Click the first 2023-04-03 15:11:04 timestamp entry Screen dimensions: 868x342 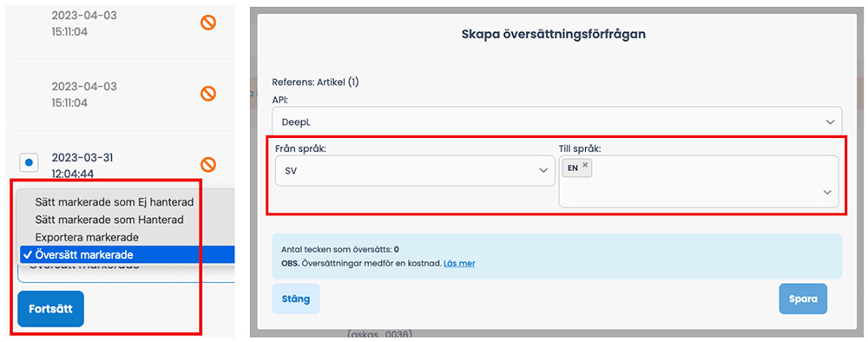[x=84, y=23]
